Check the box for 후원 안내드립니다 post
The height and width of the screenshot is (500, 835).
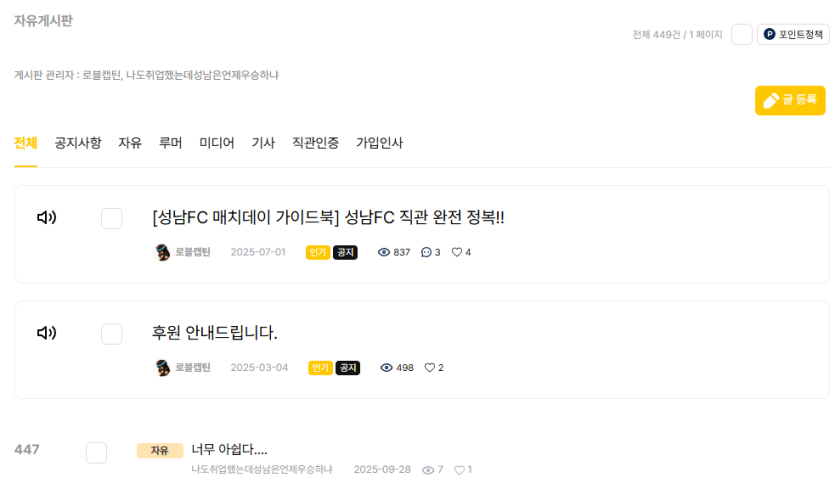[x=111, y=334]
